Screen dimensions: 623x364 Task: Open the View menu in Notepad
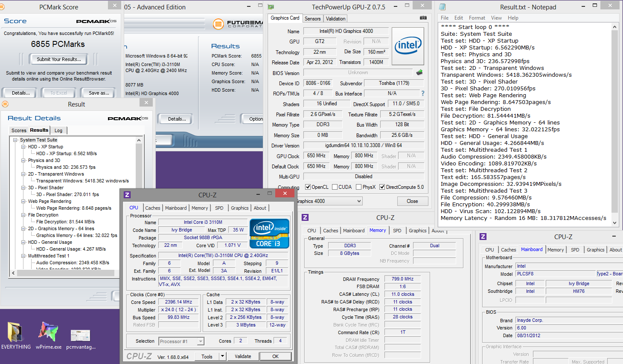pyautogui.click(x=496, y=18)
